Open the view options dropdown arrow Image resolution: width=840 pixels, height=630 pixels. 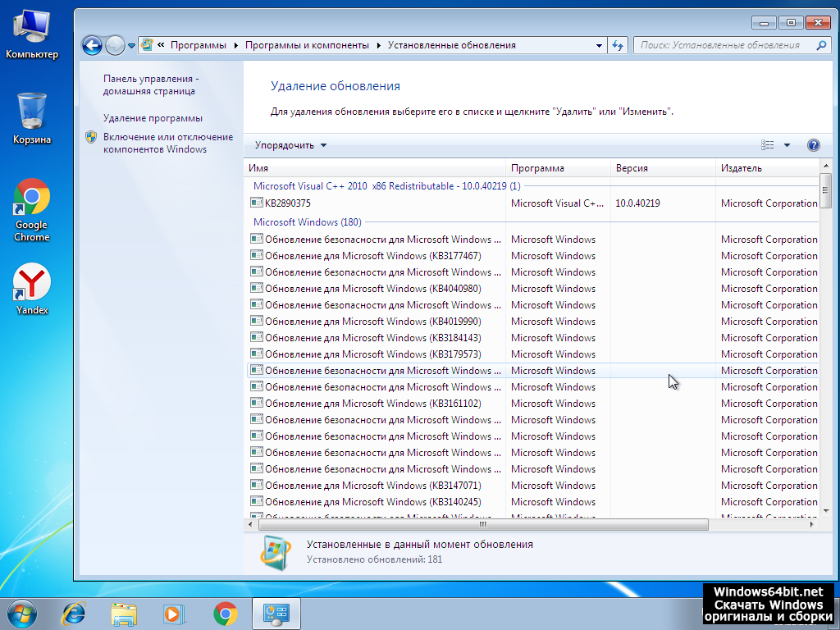(787, 145)
